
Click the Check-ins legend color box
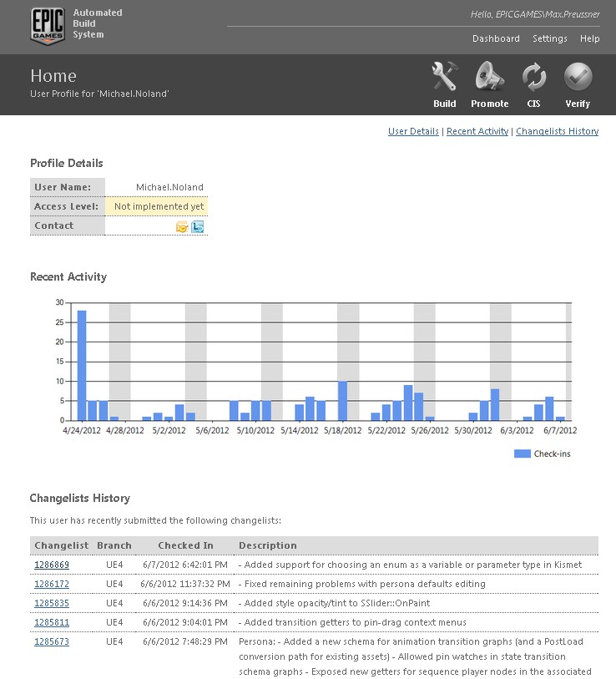click(522, 454)
